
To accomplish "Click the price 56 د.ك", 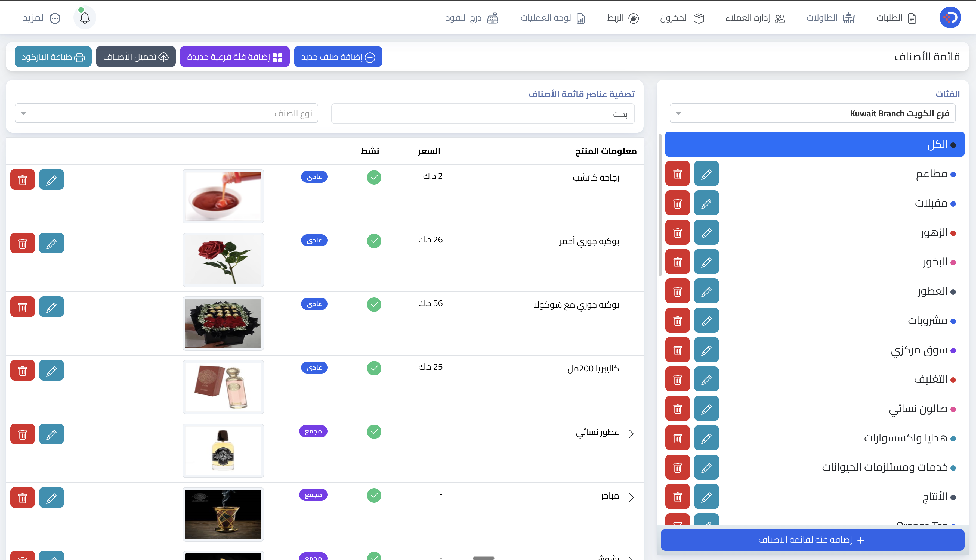I will point(430,303).
